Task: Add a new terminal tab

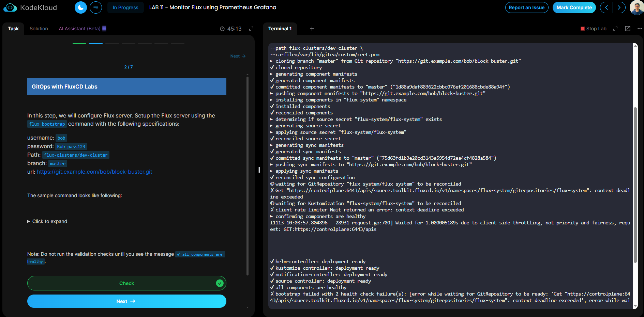Action: (x=312, y=29)
